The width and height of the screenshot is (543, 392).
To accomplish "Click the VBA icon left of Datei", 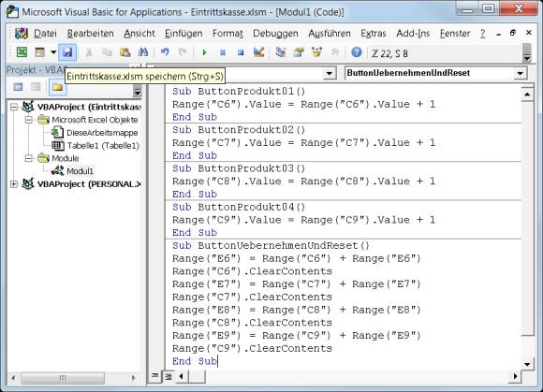I will click(22, 34).
